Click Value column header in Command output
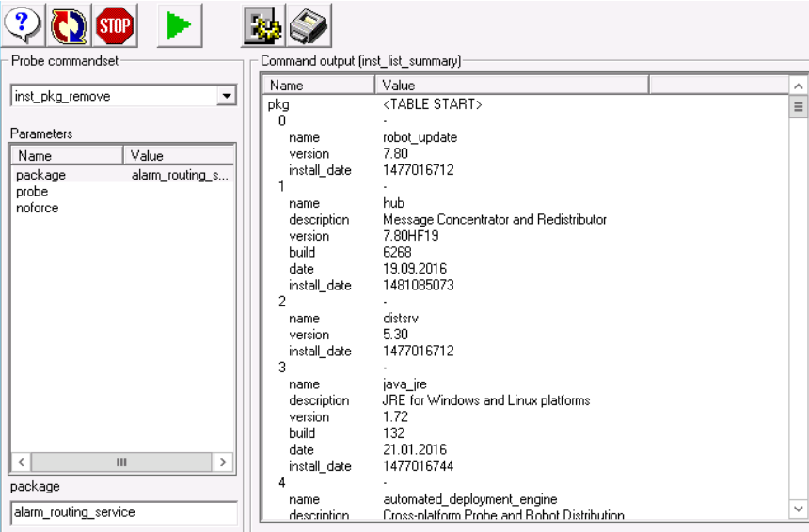 [x=511, y=86]
